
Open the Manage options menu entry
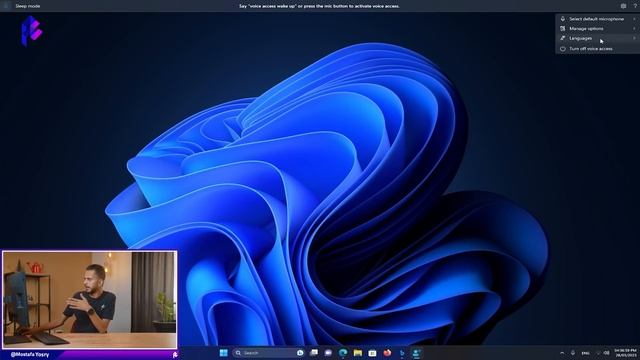click(597, 29)
